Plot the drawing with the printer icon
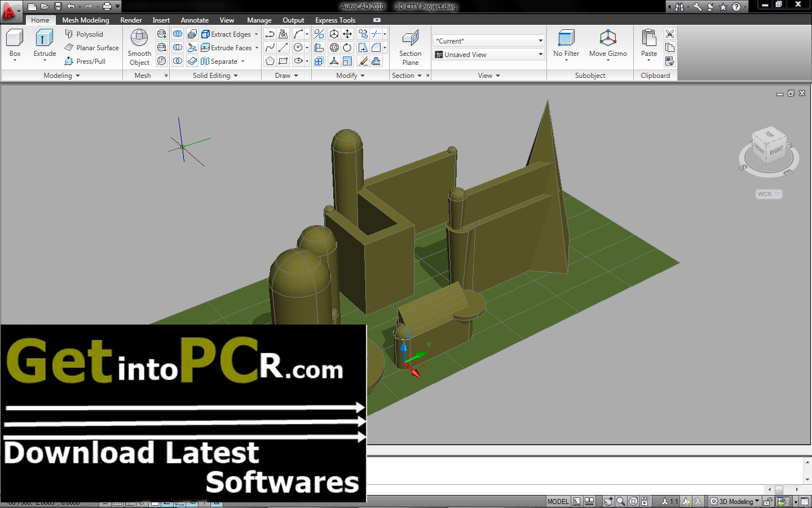 [x=107, y=7]
